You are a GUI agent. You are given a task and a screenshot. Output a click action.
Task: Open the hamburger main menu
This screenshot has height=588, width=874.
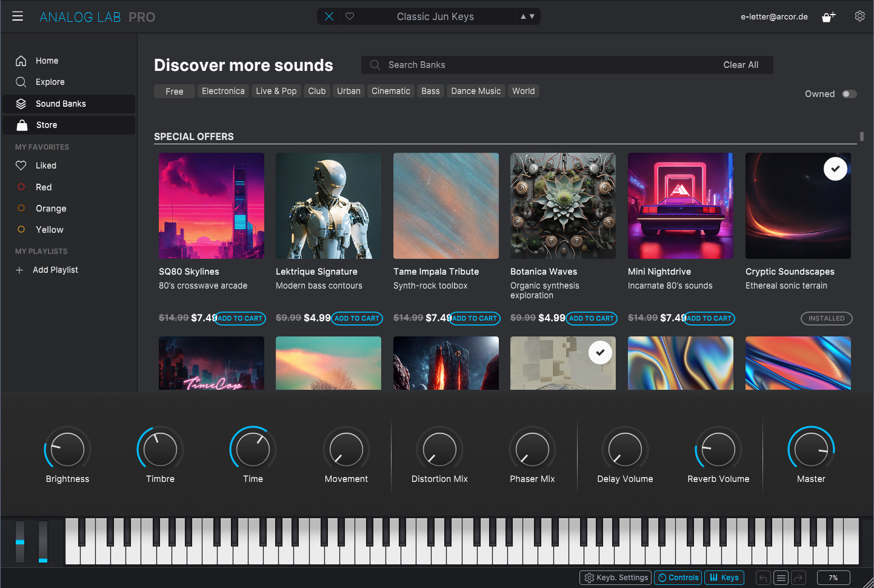point(18,16)
